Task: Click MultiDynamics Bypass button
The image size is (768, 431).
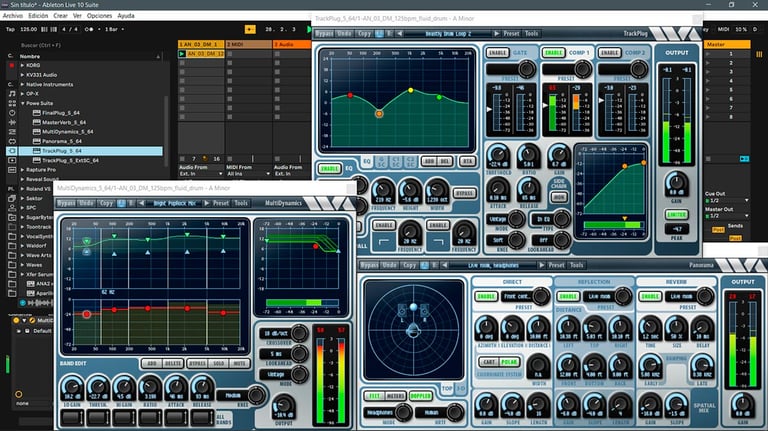Action: 66,203
